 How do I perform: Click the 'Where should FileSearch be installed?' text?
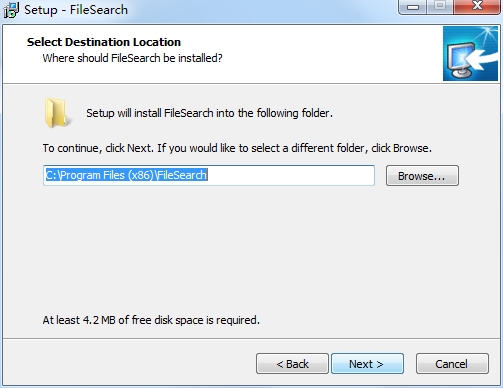coord(132,58)
